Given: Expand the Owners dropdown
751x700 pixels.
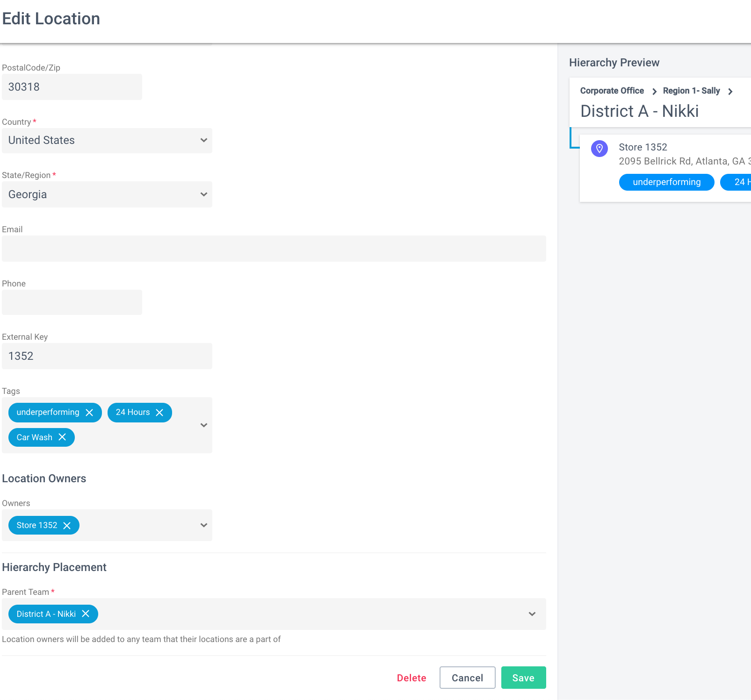Looking at the screenshot, I should 204,525.
